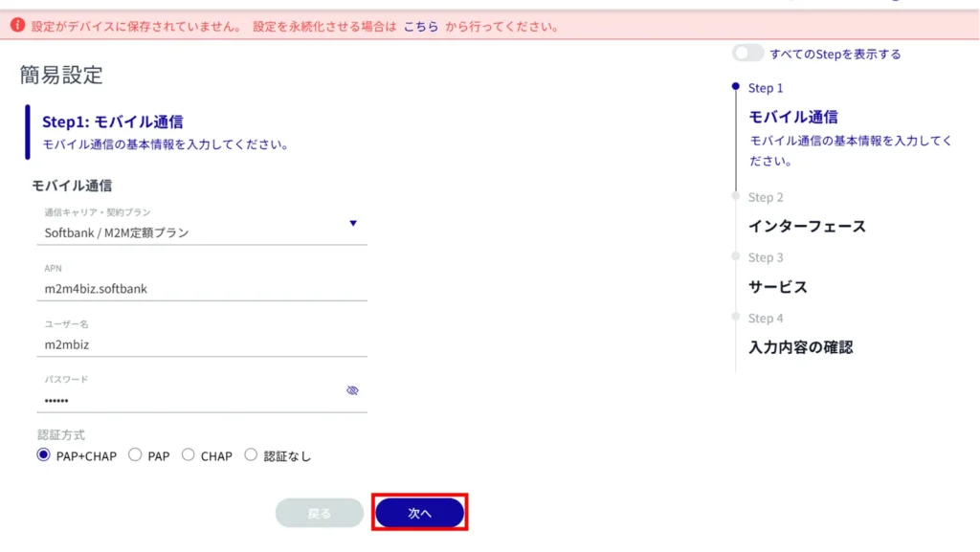
Task: Click the red error alert icon
Action: click(x=17, y=26)
